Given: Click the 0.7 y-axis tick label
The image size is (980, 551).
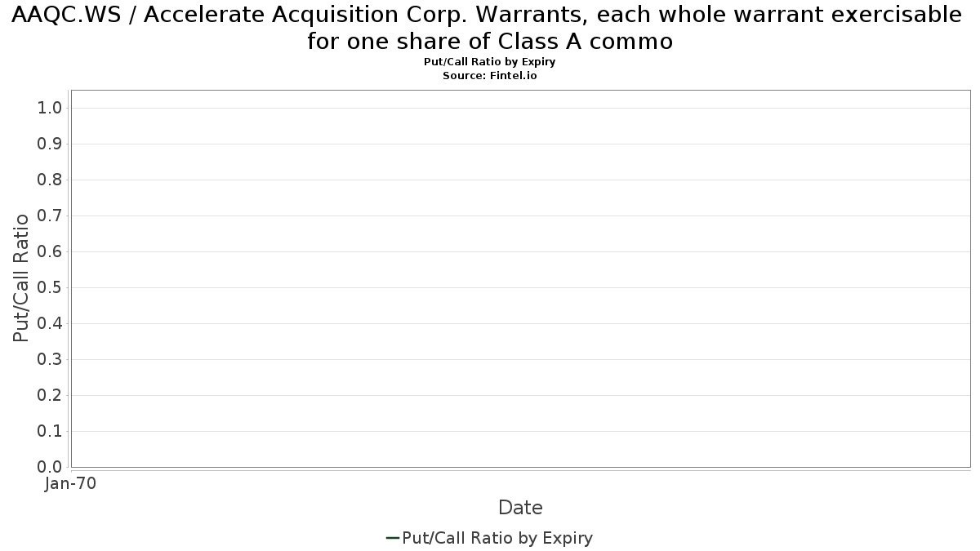Looking at the screenshot, I should coord(50,216).
